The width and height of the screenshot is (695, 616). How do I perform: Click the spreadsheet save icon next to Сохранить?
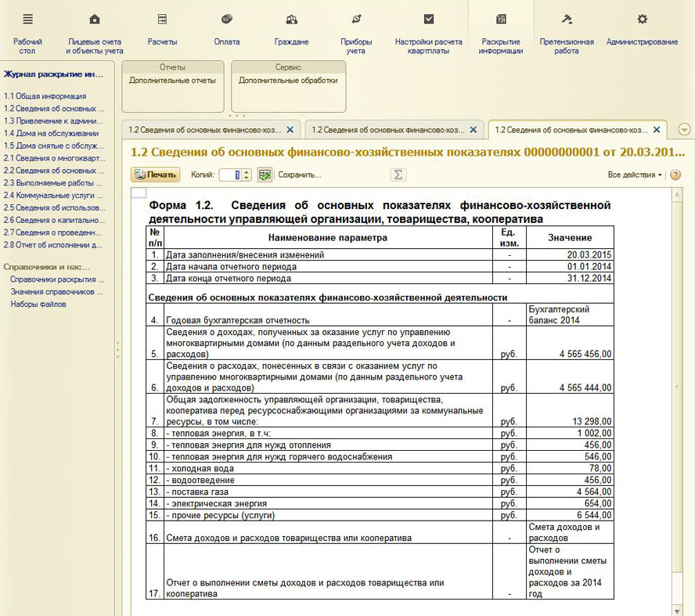tap(265, 175)
